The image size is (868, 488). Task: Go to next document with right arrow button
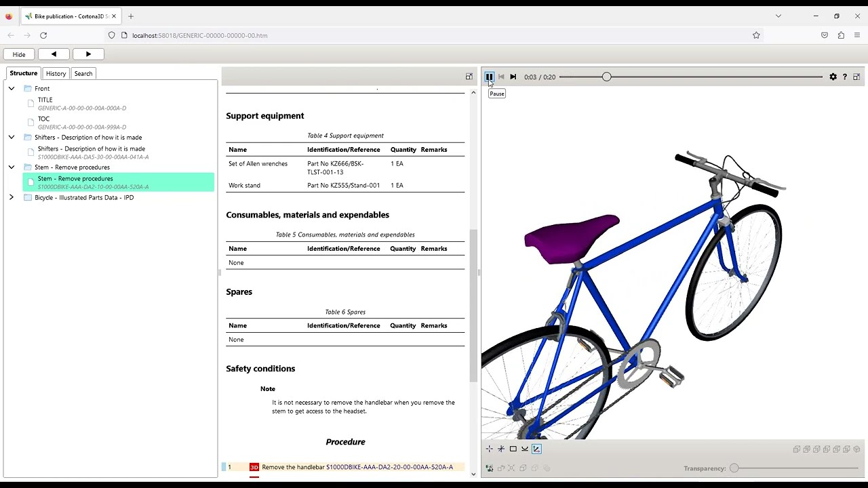point(88,54)
